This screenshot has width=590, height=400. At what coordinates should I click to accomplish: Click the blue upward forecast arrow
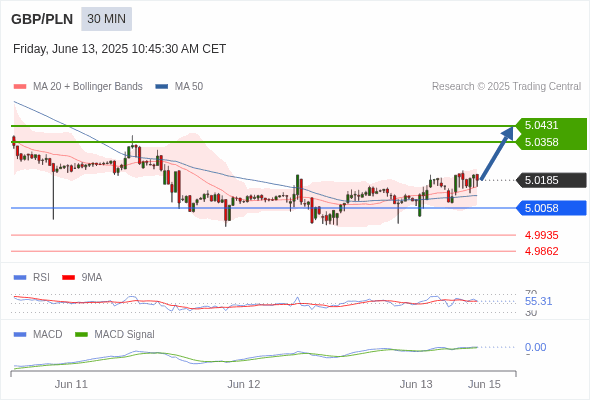point(497,154)
